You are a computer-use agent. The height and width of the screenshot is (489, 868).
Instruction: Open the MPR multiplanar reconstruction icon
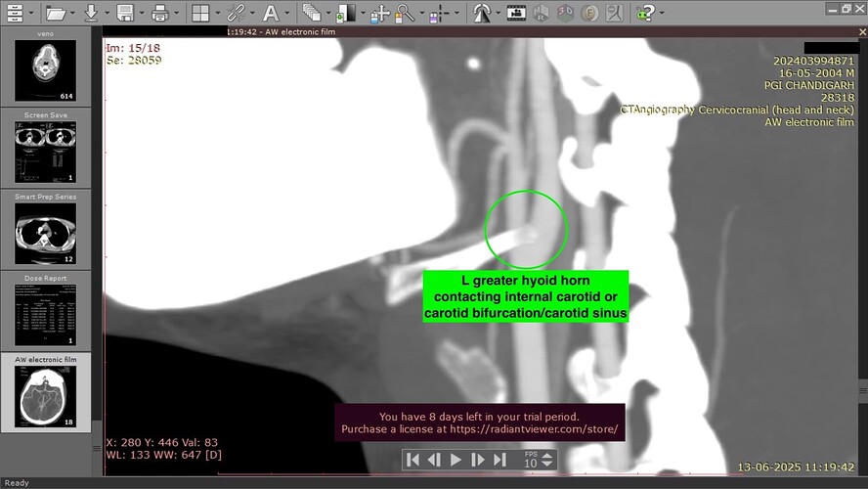[x=541, y=12]
